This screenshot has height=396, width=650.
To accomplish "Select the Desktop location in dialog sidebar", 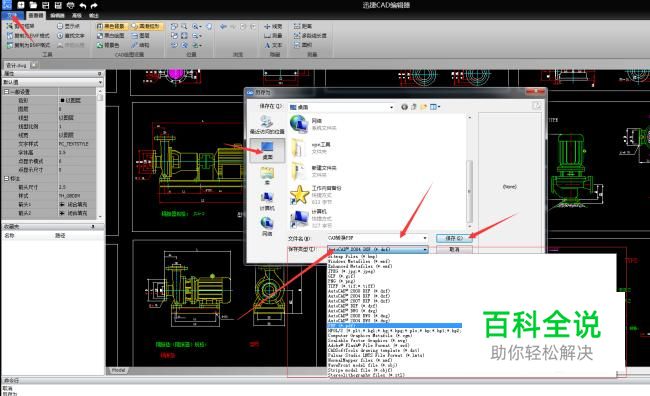I will click(267, 150).
